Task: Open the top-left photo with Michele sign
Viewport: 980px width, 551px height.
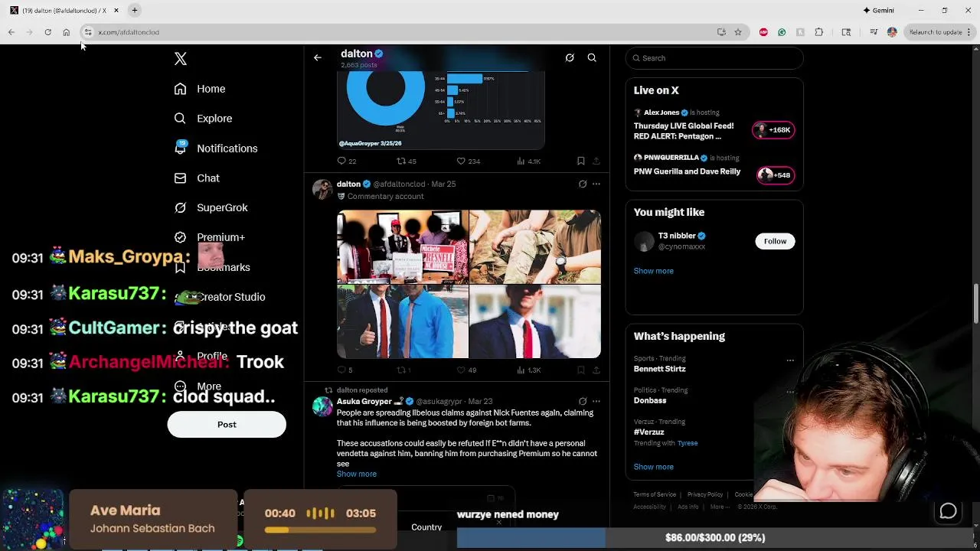Action: click(x=403, y=246)
